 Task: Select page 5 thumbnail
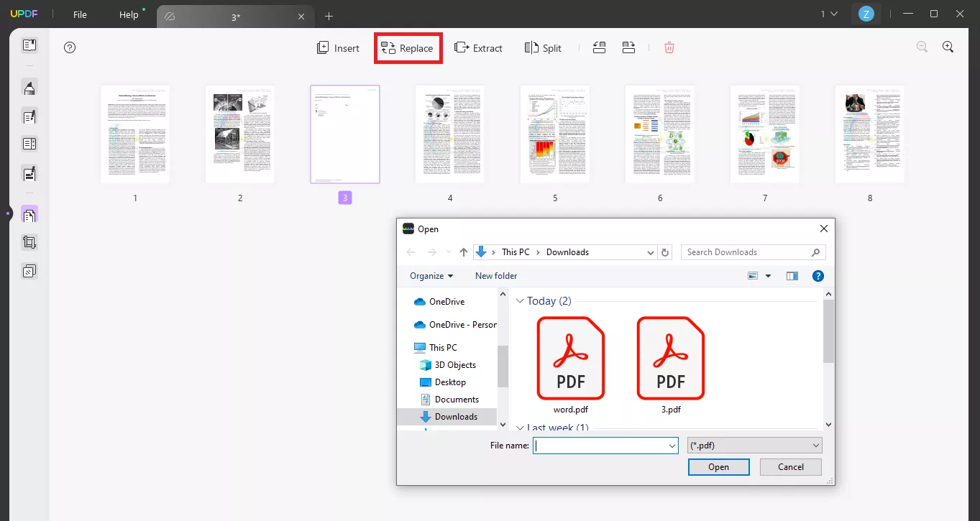[555, 134]
